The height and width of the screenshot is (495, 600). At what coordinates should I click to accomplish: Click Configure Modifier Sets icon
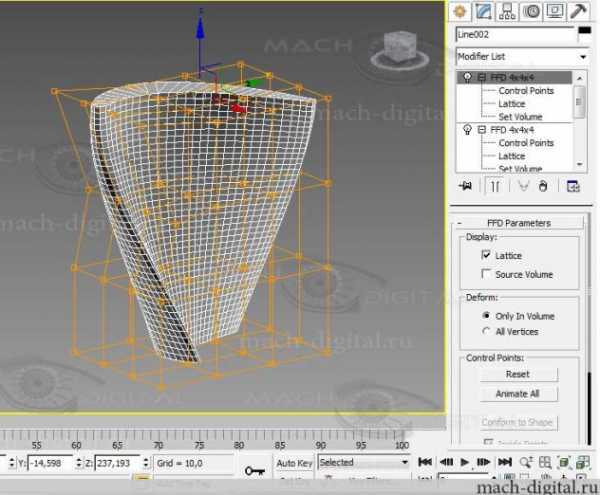573,186
